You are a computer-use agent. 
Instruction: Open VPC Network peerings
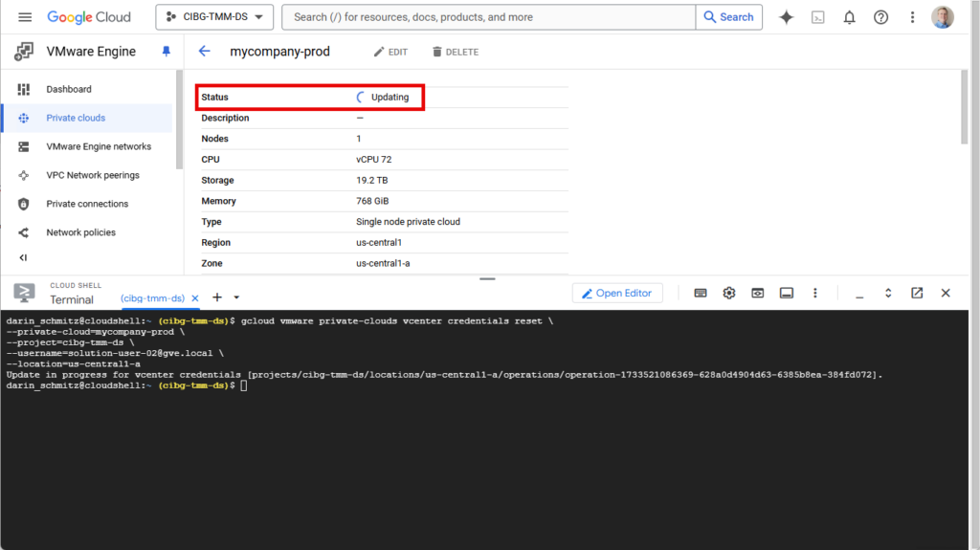tap(93, 175)
